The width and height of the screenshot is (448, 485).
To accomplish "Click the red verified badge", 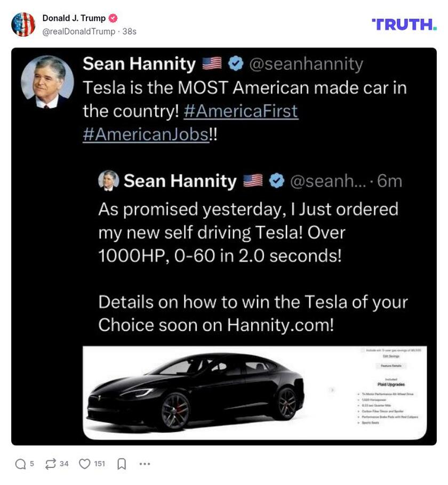I will (113, 18).
